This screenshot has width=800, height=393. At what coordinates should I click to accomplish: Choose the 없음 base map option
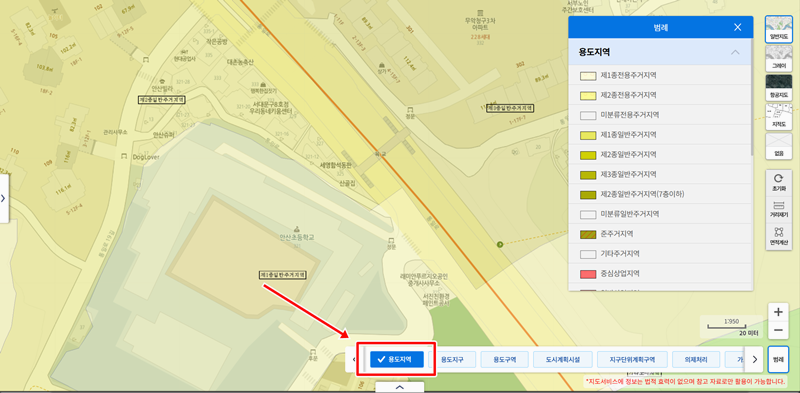(x=779, y=147)
